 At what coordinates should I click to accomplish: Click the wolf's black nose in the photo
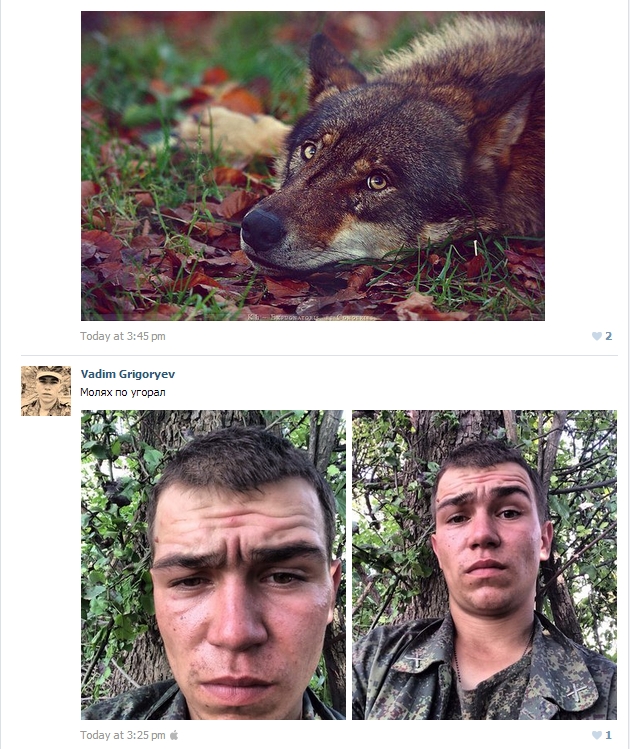(262, 229)
